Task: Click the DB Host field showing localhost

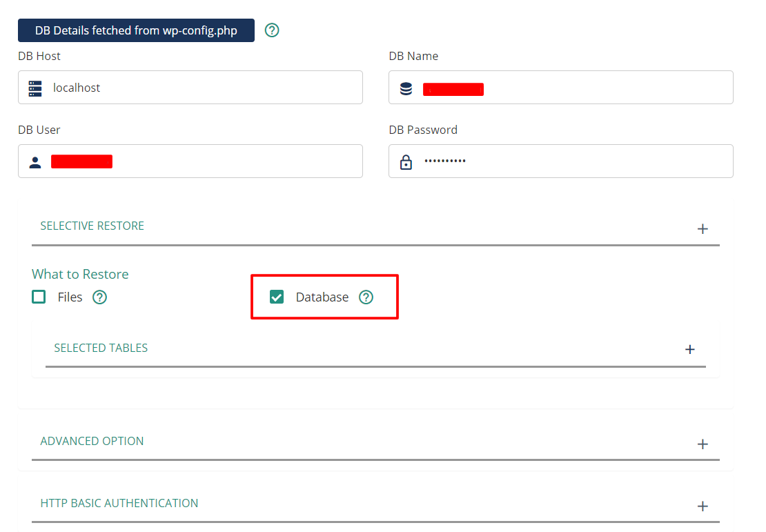Action: pos(190,88)
